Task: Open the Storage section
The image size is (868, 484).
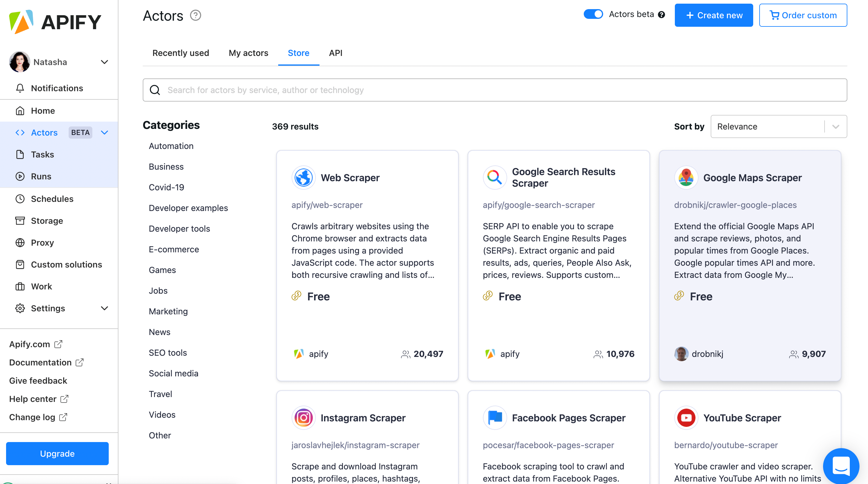Action: coord(47,221)
